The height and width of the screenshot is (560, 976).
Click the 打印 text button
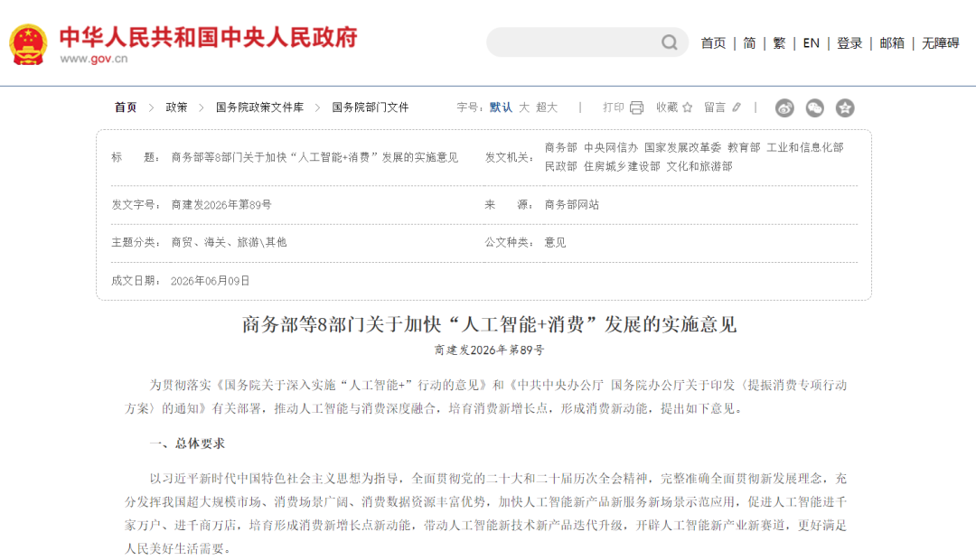click(x=613, y=107)
